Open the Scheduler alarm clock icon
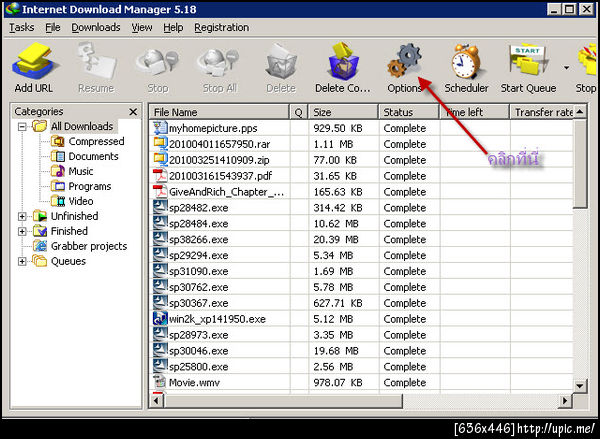The image size is (600, 439). 466,61
